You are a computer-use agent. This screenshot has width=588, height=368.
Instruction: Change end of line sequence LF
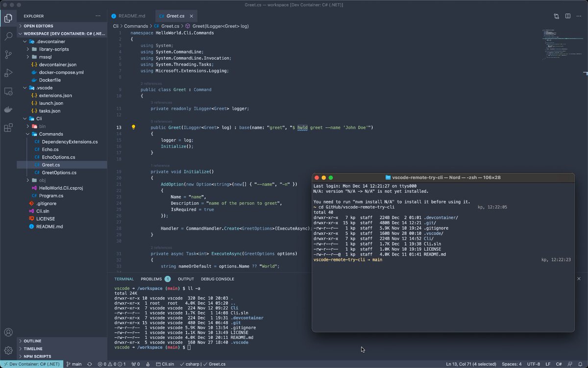click(x=548, y=364)
